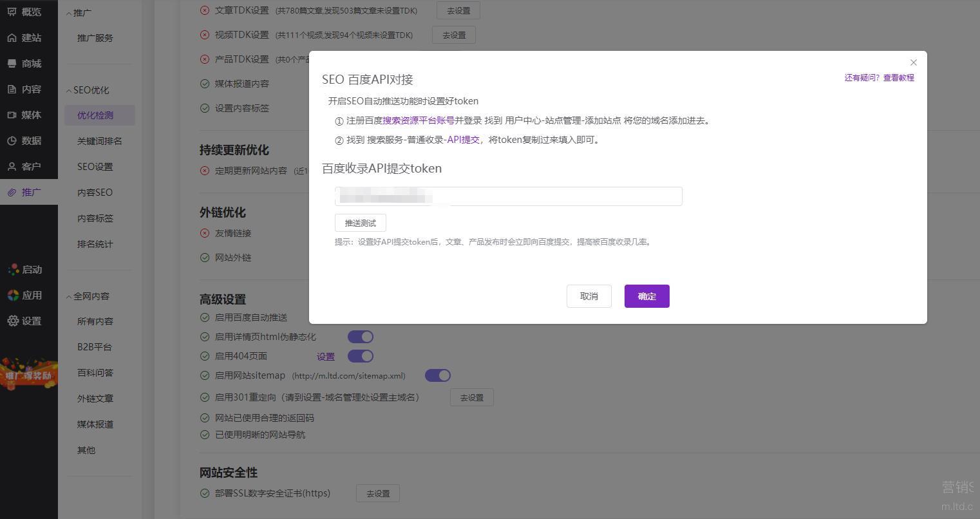Open the 设置 gear icon
The height and width of the screenshot is (519, 980).
coord(13,321)
